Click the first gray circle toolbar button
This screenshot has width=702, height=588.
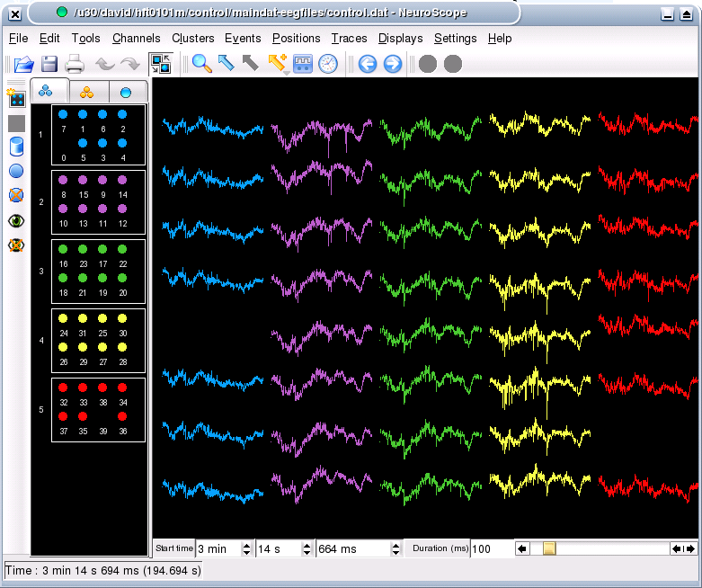click(428, 64)
